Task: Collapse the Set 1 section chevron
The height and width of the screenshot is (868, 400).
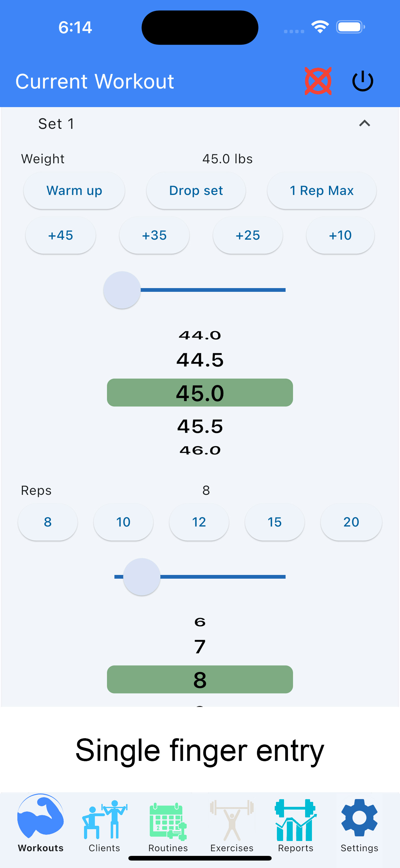Action: click(365, 123)
